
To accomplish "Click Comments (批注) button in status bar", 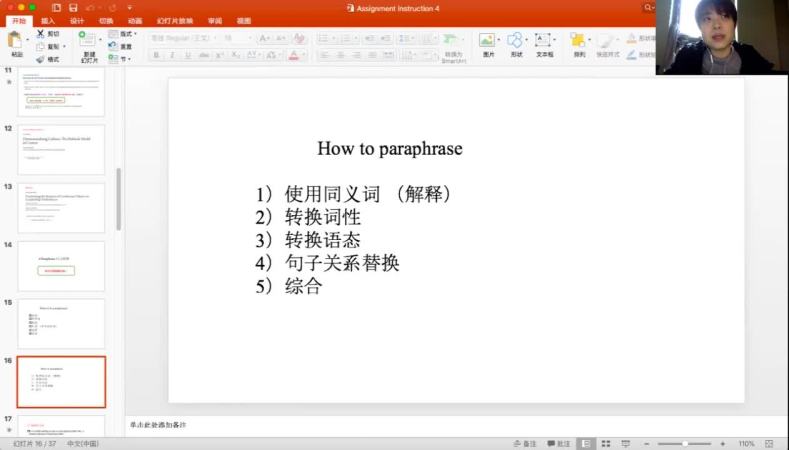I will [x=559, y=443].
